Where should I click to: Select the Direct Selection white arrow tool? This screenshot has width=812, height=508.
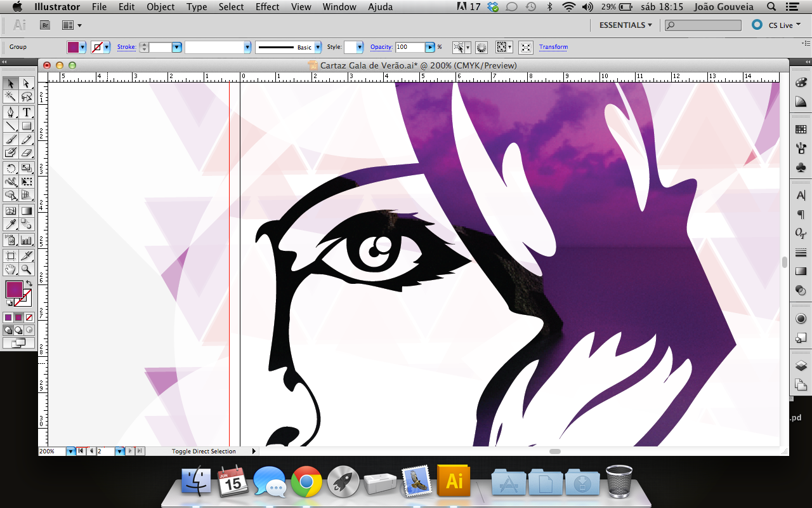click(x=27, y=83)
